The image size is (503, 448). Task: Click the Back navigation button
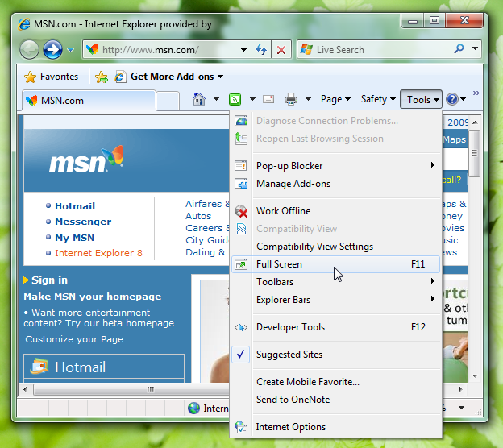[x=29, y=50]
